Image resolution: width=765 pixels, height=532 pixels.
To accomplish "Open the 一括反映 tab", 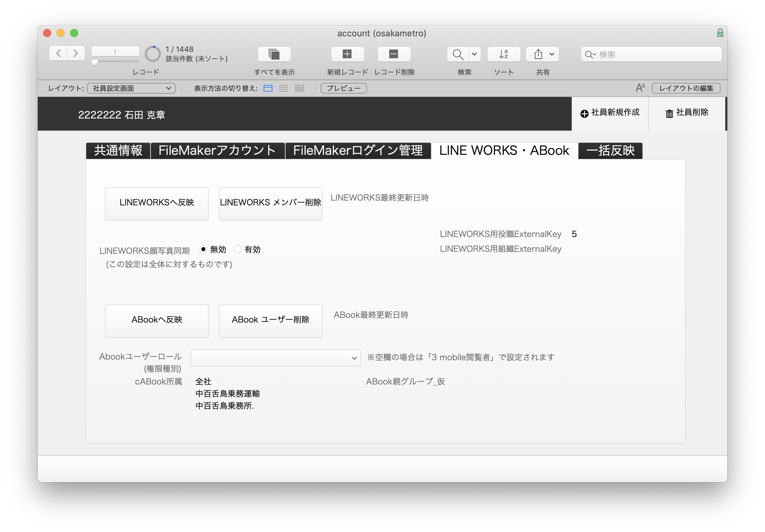I will 610,151.
